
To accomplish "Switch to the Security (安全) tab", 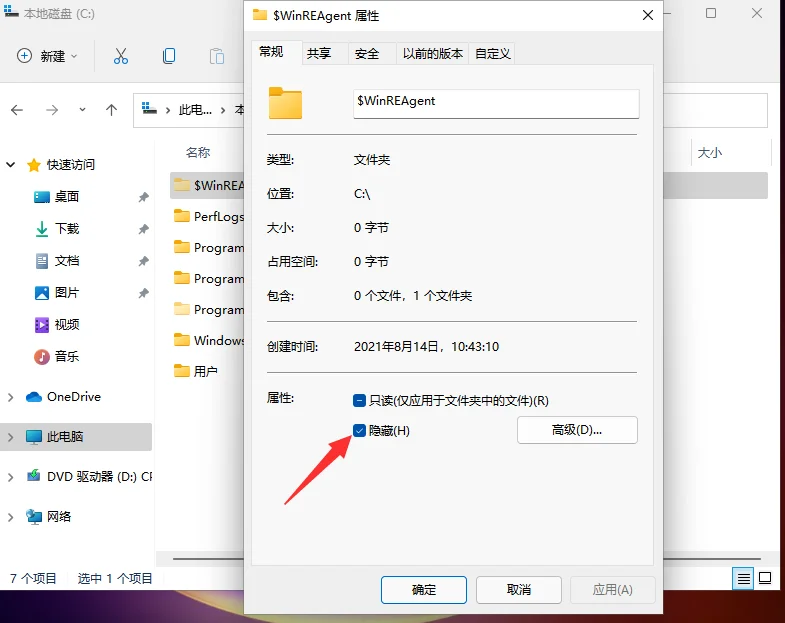I will (x=367, y=54).
